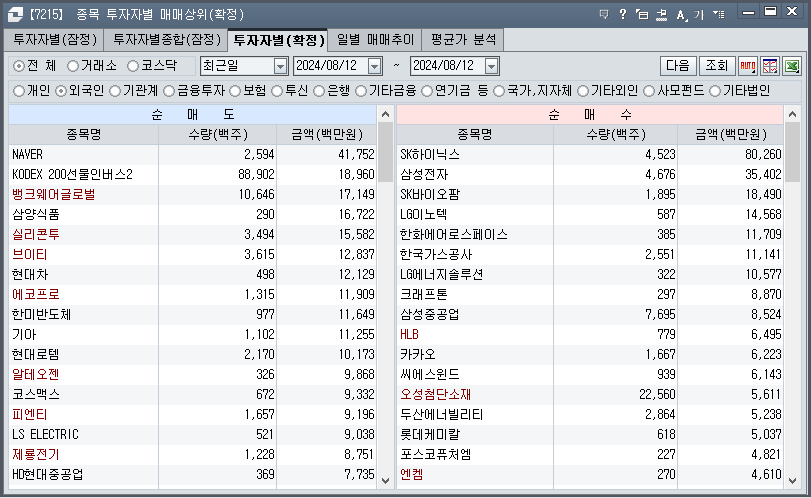Switch to the 일별 매매추이 tab
811x498 pixels.
[375, 40]
